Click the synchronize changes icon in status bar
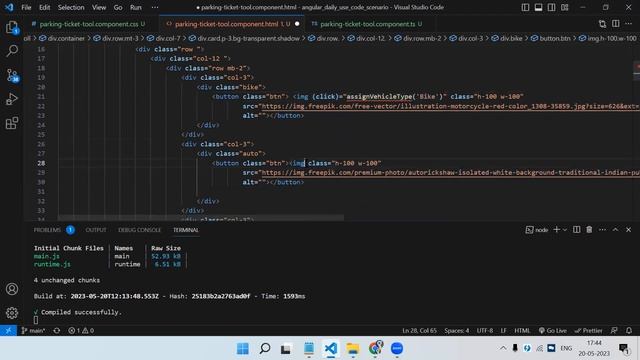The image size is (640, 360). pos(57,331)
